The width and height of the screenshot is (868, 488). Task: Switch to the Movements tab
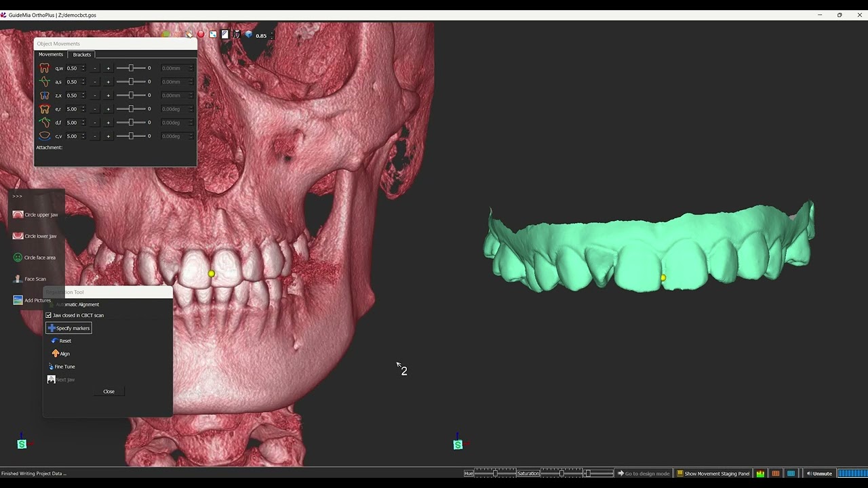click(x=51, y=54)
